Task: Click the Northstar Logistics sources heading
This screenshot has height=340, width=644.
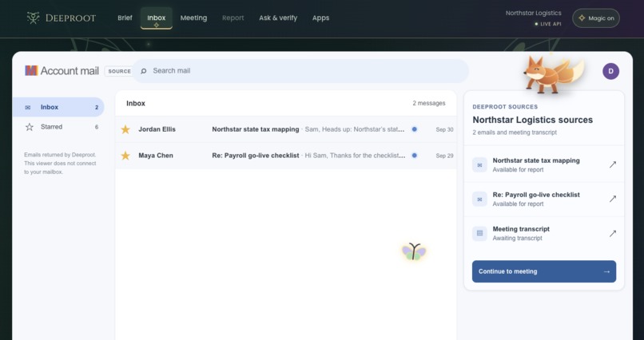Action: (533, 120)
